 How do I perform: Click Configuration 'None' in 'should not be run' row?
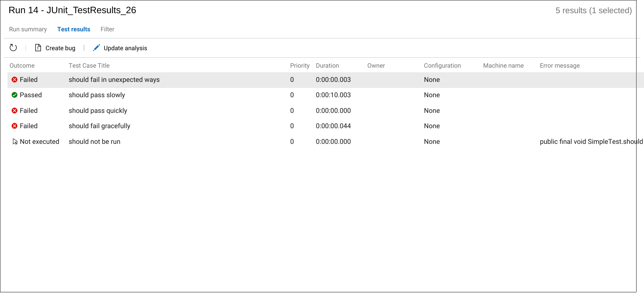click(x=432, y=142)
